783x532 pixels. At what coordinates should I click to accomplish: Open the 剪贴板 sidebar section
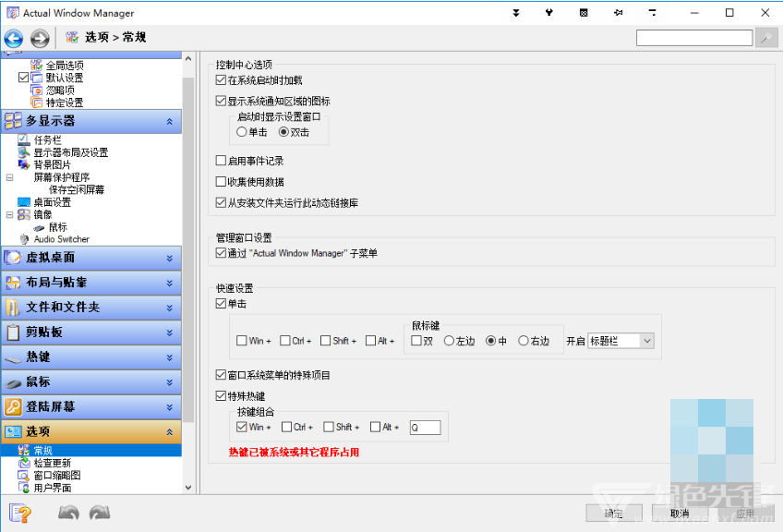click(91, 332)
